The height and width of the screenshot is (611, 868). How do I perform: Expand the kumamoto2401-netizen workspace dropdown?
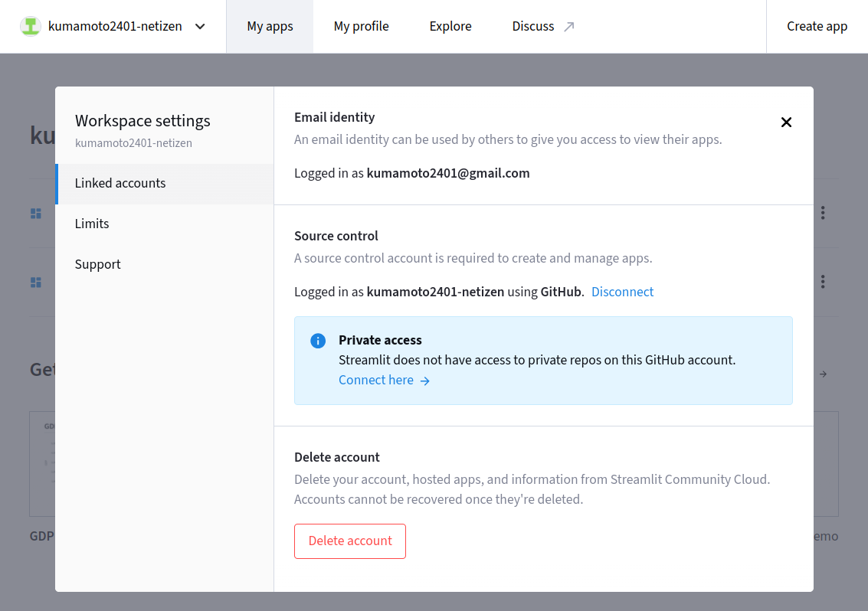201,27
